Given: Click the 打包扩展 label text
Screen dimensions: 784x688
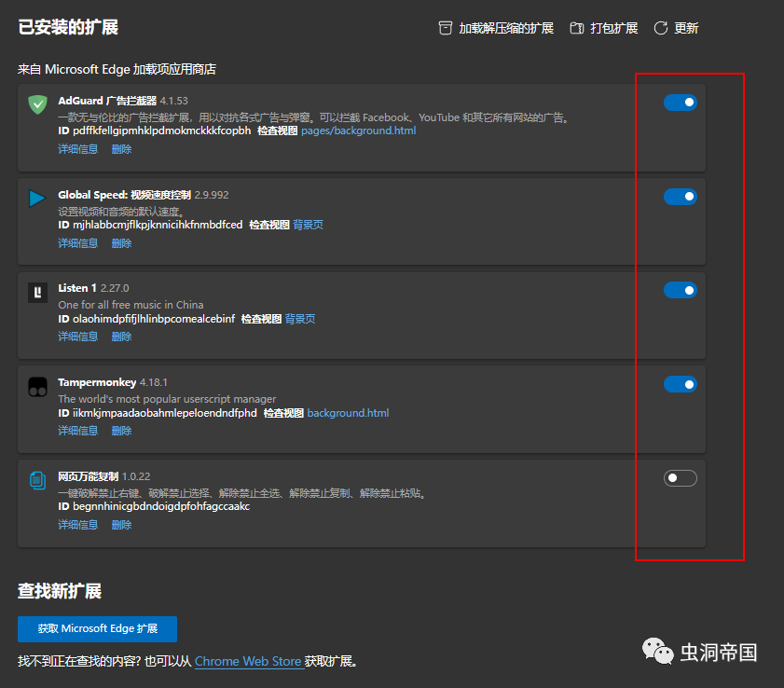Looking at the screenshot, I should pos(613,28).
